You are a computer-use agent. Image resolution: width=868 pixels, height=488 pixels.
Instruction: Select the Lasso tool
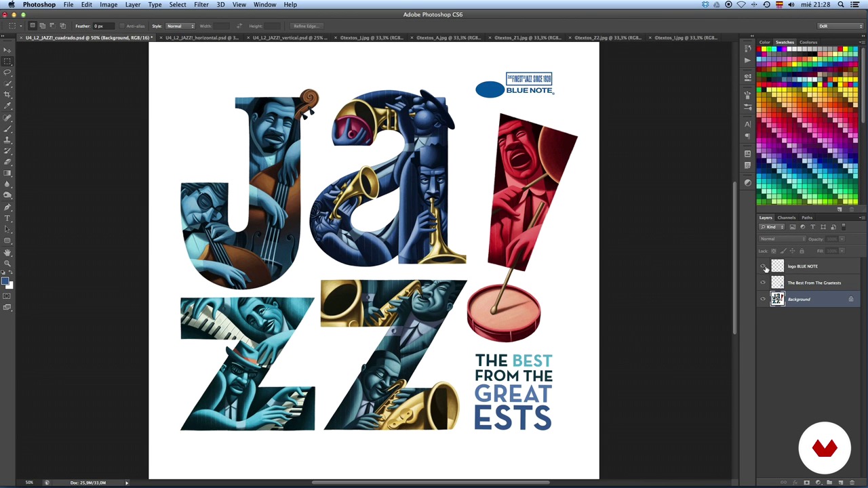click(x=7, y=72)
